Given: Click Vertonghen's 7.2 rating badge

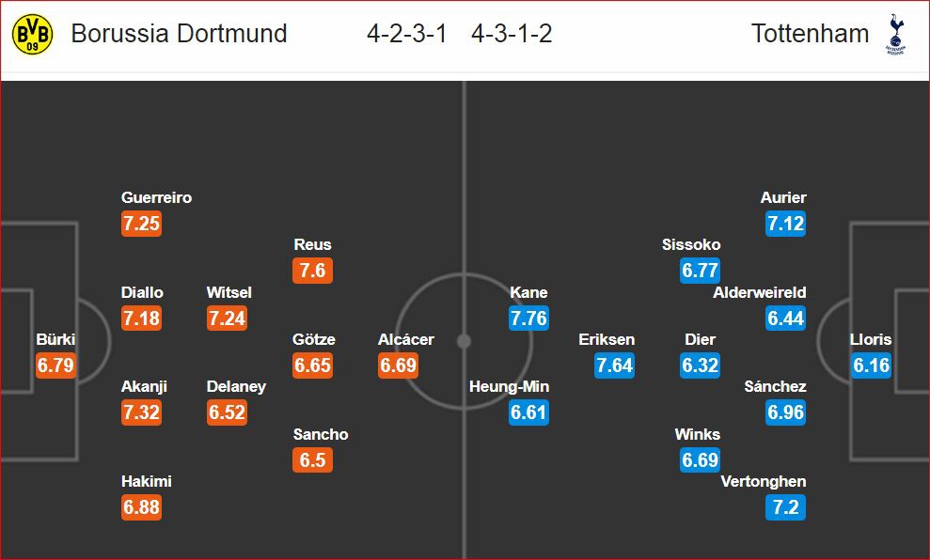Looking at the screenshot, I should click(x=785, y=507).
